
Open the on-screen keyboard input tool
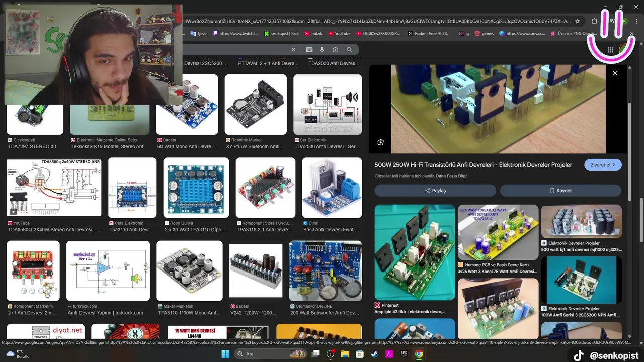click(309, 49)
